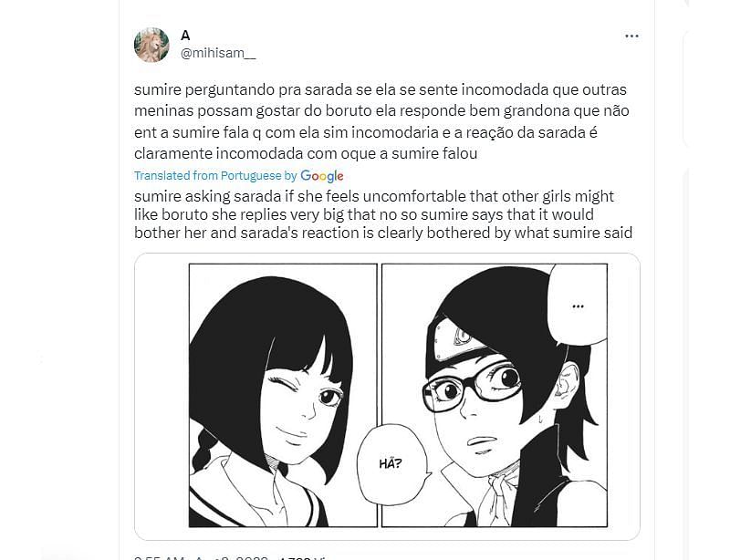Click blank margin inside the image card's left side
This screenshot has height=560, width=730.
pyautogui.click(x=162, y=396)
